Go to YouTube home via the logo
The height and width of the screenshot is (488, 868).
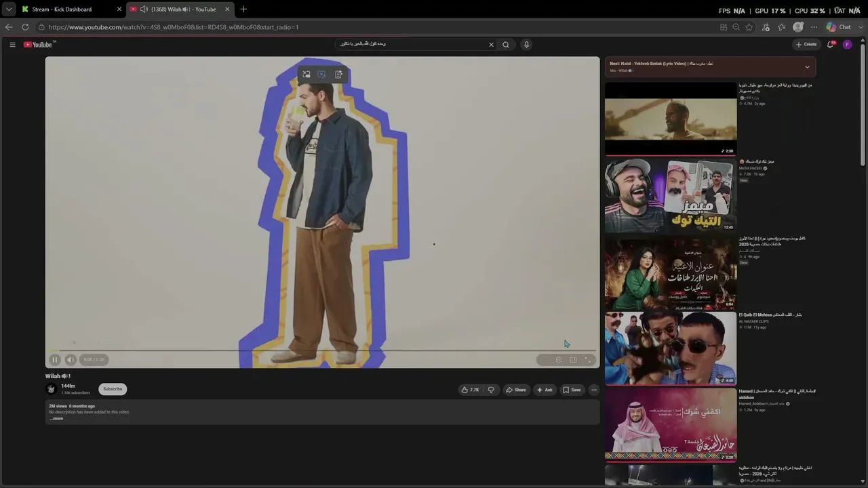(x=39, y=45)
